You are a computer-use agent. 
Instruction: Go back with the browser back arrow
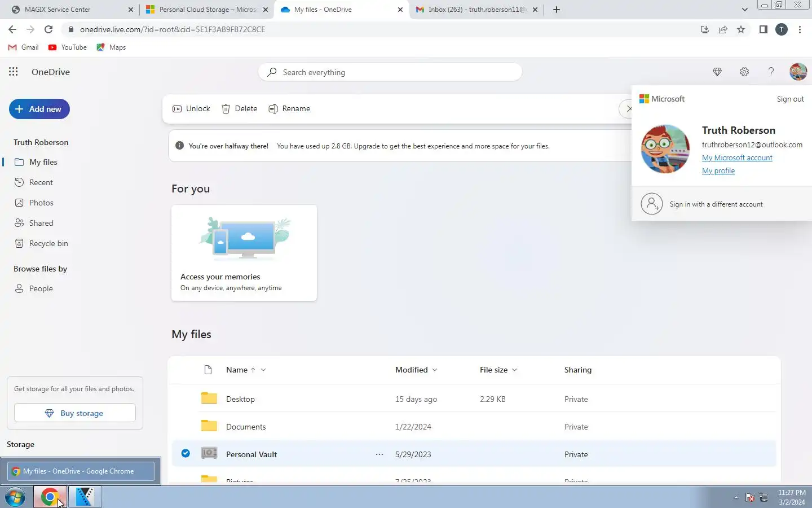pyautogui.click(x=12, y=29)
